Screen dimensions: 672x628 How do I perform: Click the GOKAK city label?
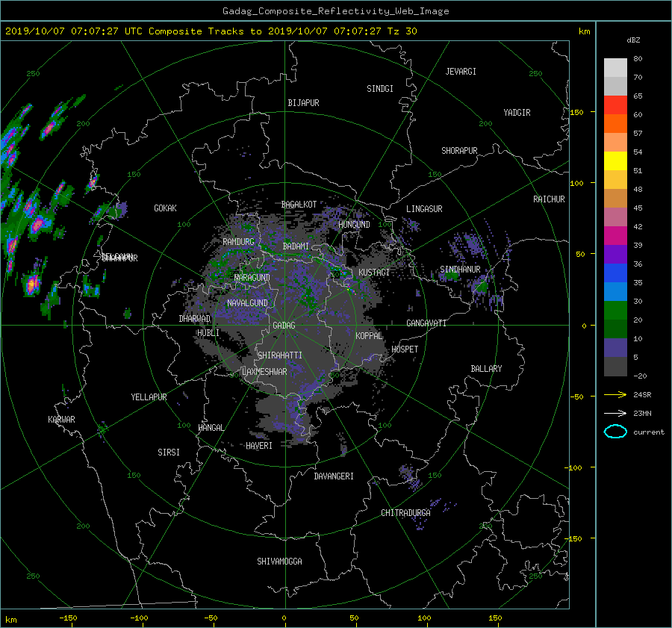[165, 208]
